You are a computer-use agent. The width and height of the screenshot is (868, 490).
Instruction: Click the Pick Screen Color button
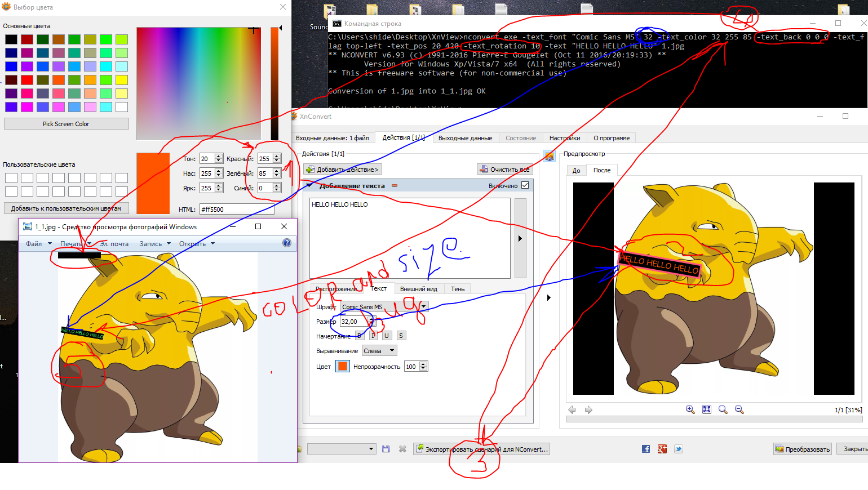[67, 123]
